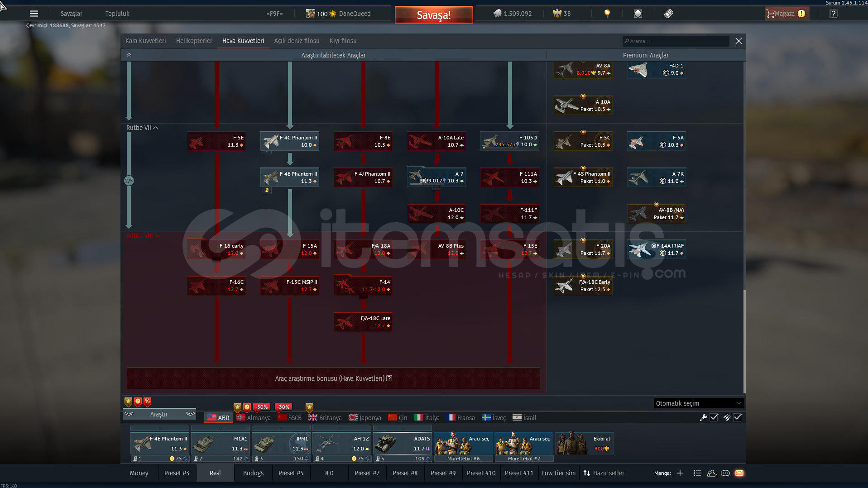Image resolution: width=868 pixels, height=488 pixels.
Task: Click the 2/5 rank progress marker
Action: tap(129, 181)
